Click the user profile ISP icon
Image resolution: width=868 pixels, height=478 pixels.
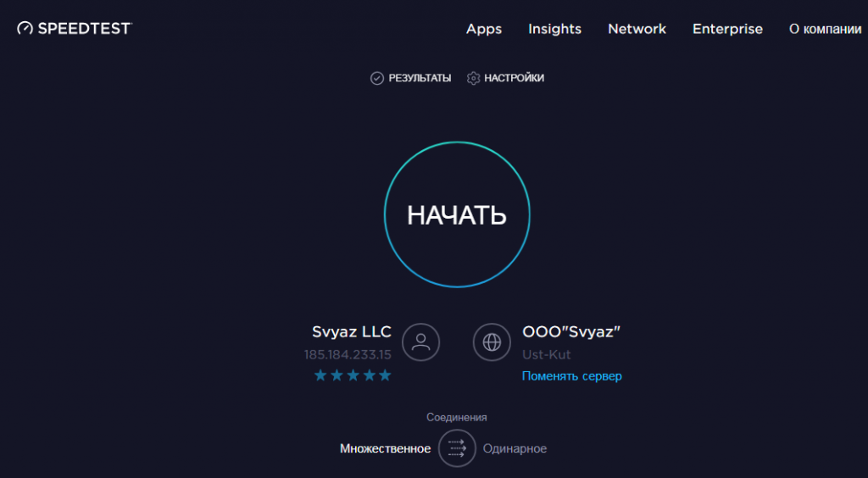(420, 342)
